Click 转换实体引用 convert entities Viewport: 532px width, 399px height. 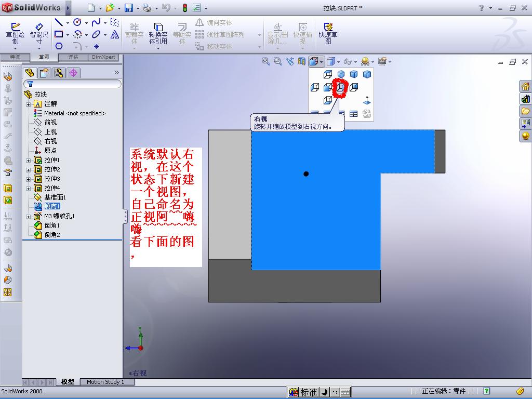pyautogui.click(x=158, y=34)
